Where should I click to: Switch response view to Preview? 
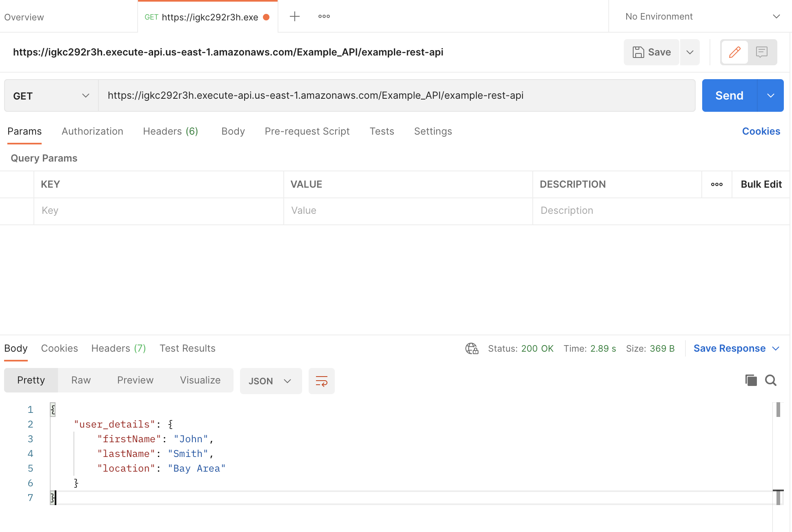(135, 380)
